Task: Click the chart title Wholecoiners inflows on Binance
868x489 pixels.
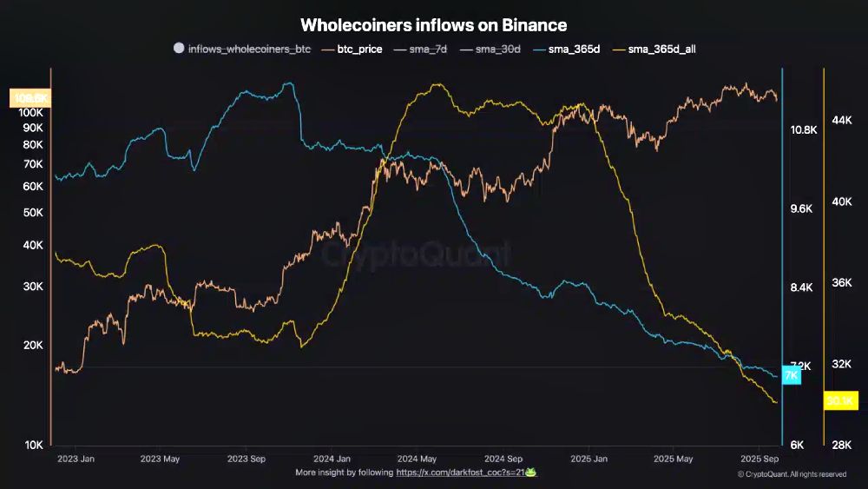Action: click(x=433, y=24)
